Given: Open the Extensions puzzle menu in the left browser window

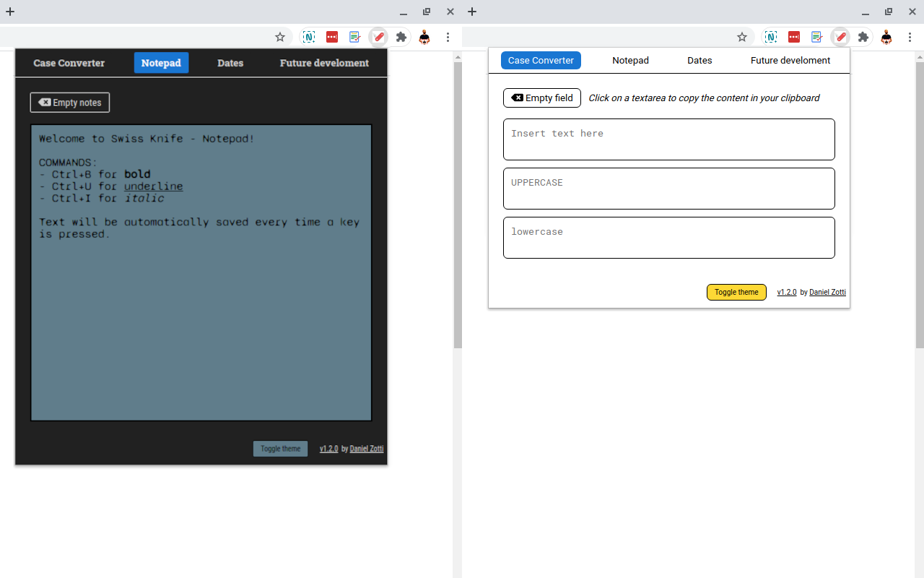Looking at the screenshot, I should click(401, 37).
